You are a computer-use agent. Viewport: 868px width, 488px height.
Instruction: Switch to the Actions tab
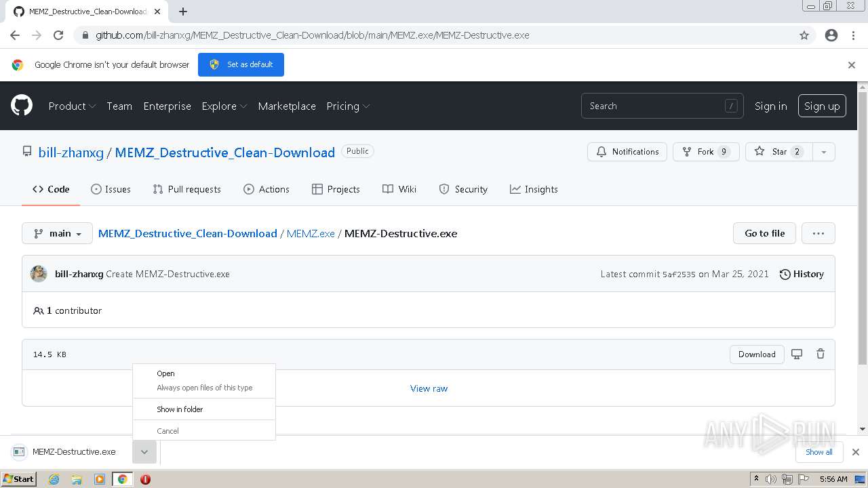(267, 189)
